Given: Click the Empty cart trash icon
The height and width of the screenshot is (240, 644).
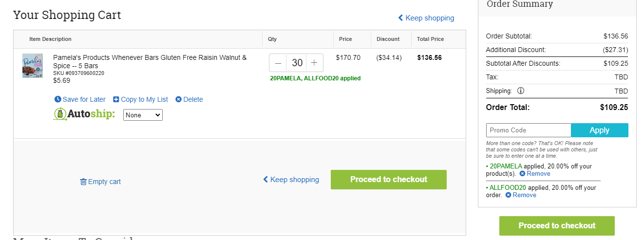Looking at the screenshot, I should pyautogui.click(x=83, y=182).
